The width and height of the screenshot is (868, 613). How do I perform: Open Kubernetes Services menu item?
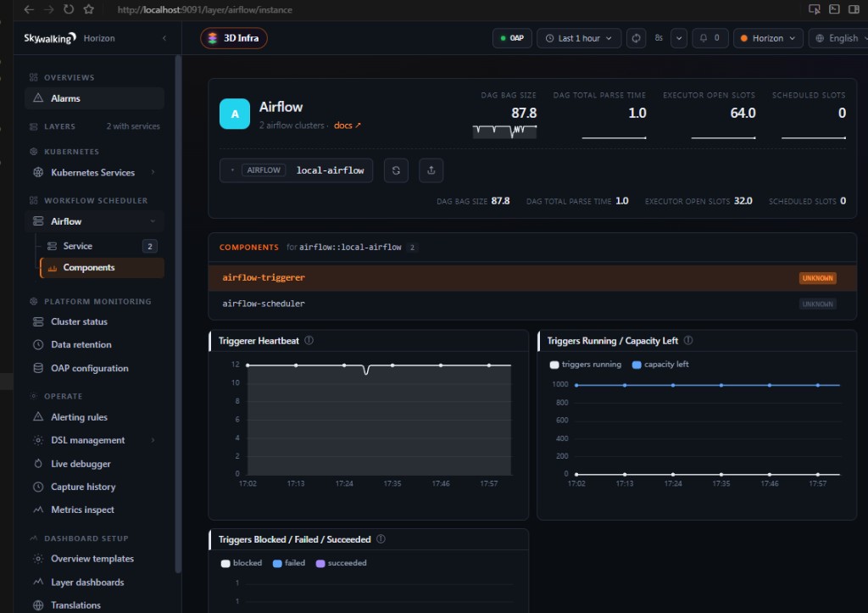pyautogui.click(x=94, y=172)
